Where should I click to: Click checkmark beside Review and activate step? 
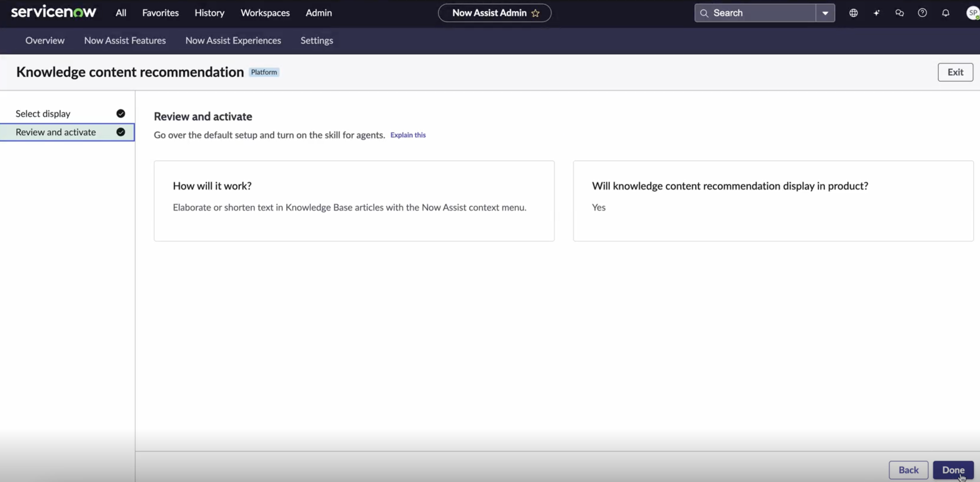click(121, 132)
